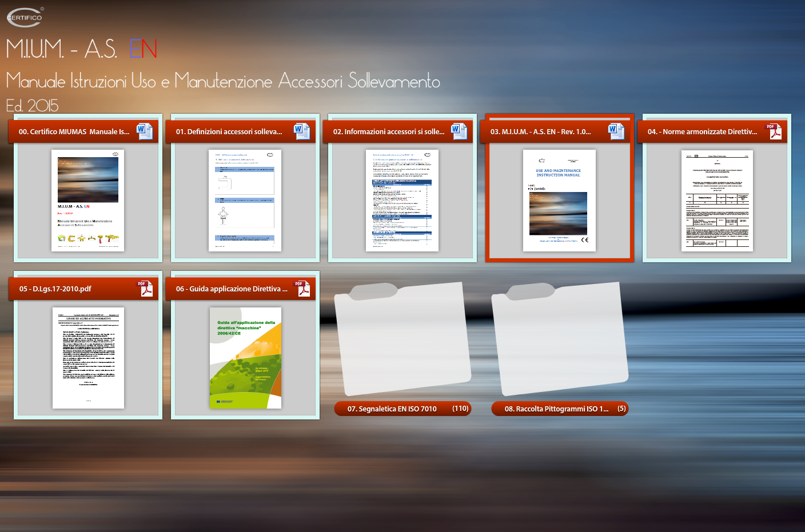805x532 pixels.
Task: Open the 04. Norme armonizzate page thumbnail
Action: pos(717,201)
